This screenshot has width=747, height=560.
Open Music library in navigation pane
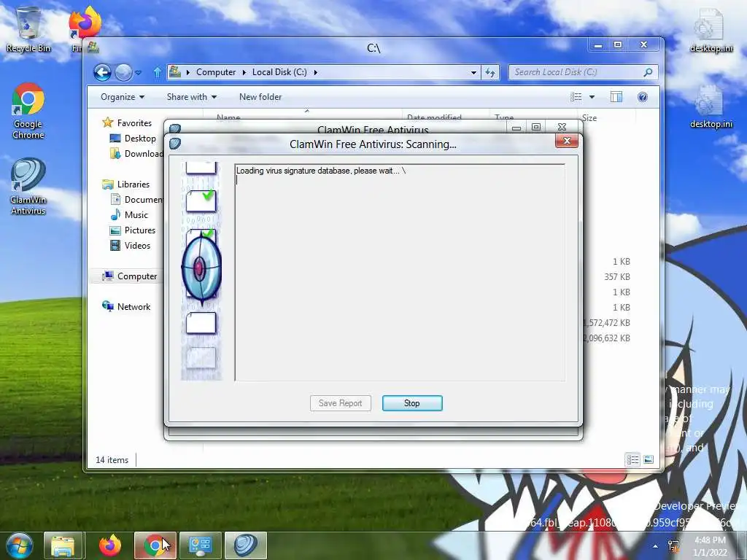129,215
